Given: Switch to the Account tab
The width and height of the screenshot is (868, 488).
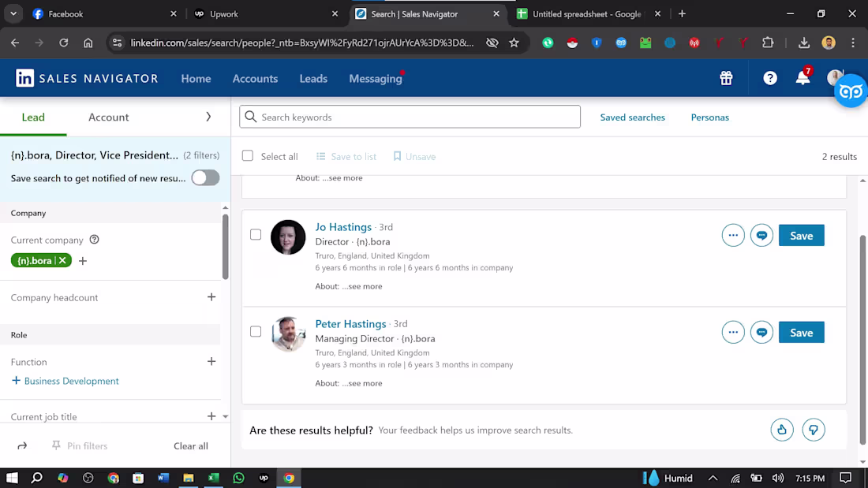Looking at the screenshot, I should (109, 117).
